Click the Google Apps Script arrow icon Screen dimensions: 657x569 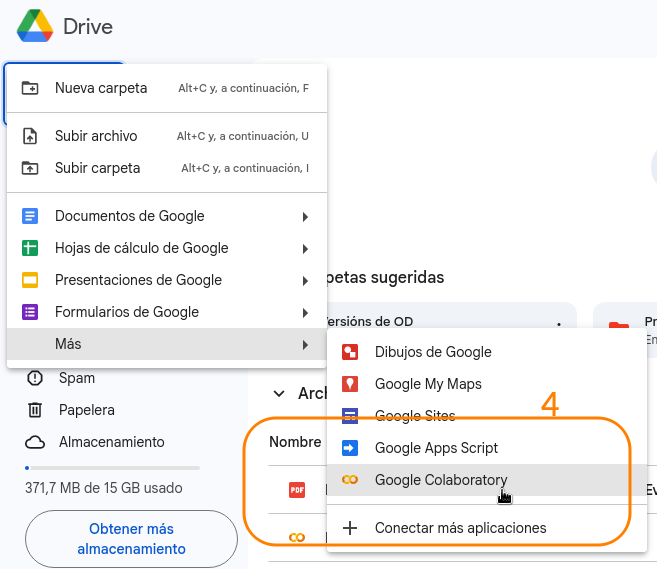[x=350, y=448]
